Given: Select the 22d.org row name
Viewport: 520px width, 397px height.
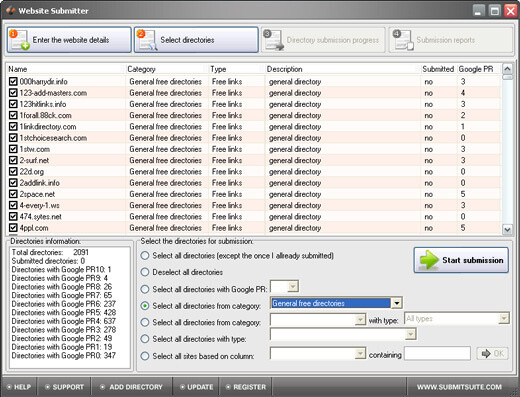Looking at the screenshot, I should click(x=32, y=172).
